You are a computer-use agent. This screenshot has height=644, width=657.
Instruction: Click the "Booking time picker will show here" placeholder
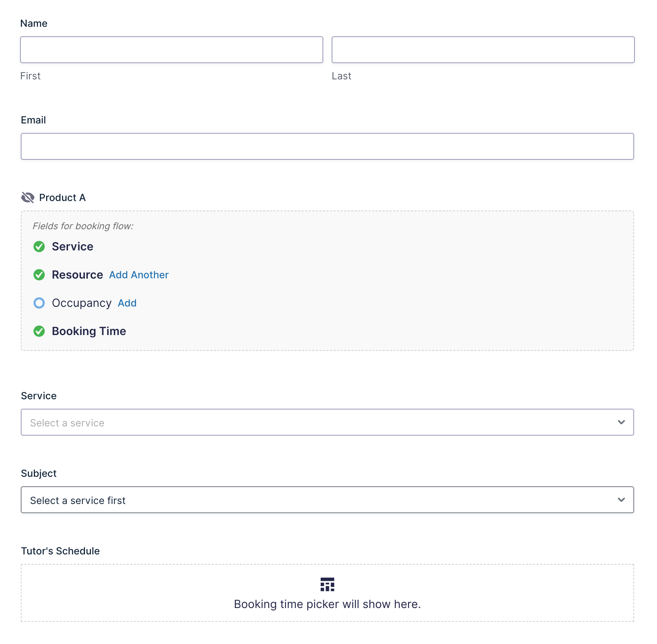pos(327,604)
